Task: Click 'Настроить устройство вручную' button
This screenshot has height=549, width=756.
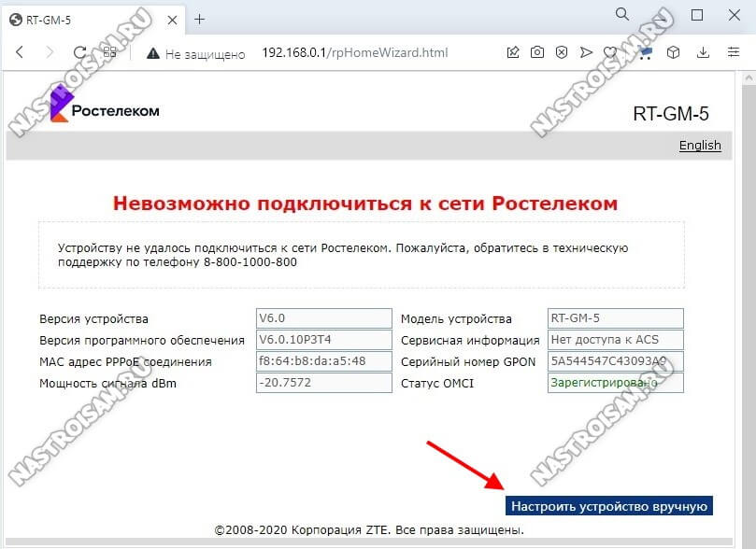Action: pyautogui.click(x=609, y=505)
